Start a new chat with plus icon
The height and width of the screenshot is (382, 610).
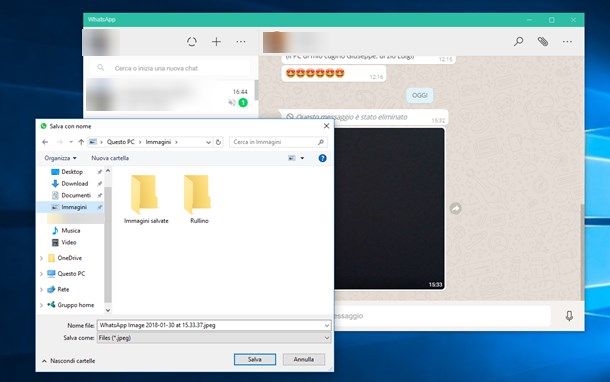[x=216, y=42]
